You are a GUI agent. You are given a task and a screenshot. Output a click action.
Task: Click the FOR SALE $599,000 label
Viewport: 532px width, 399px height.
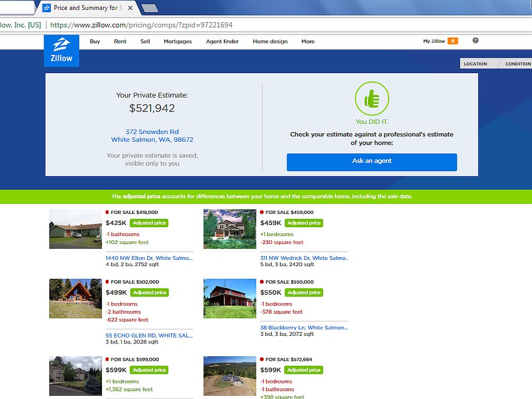pos(135,359)
